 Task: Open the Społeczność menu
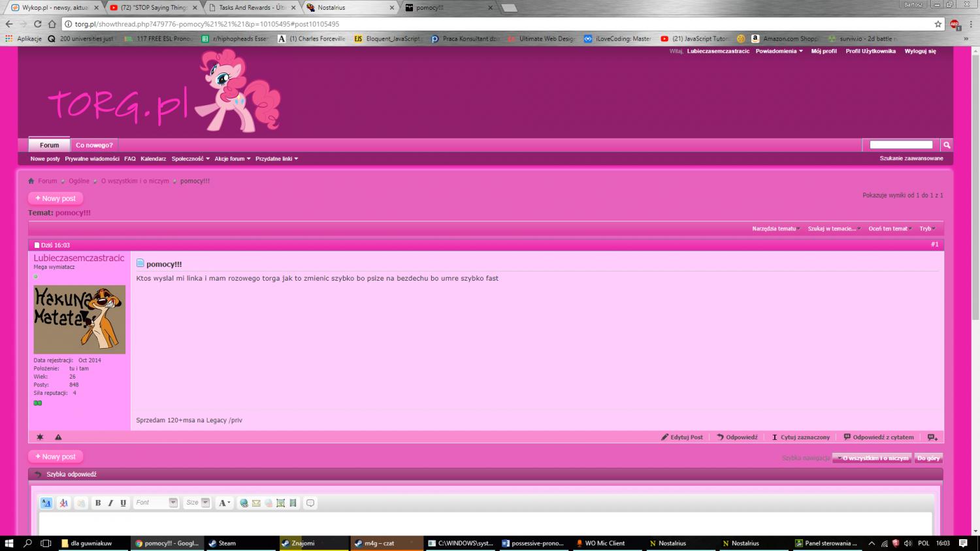[190, 159]
